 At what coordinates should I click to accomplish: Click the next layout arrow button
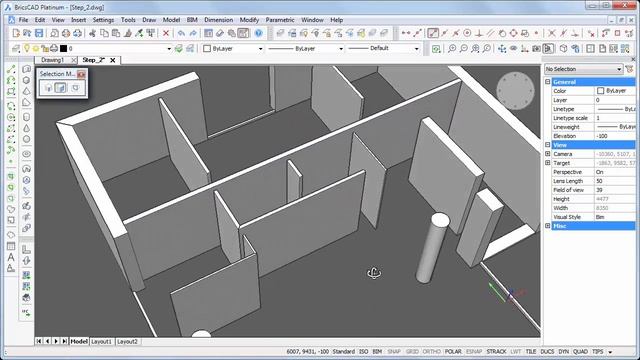click(x=56, y=341)
